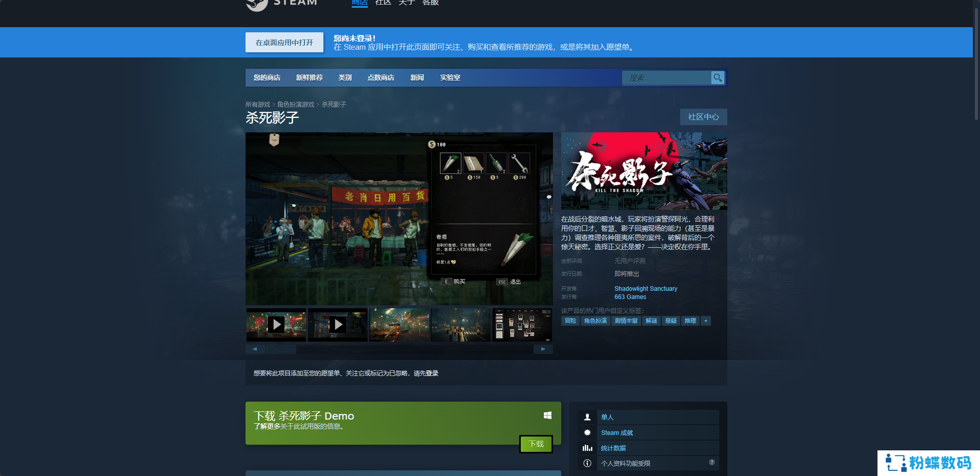Select the fourth night street thumbnail
The width and height of the screenshot is (980, 476).
coord(461,325)
